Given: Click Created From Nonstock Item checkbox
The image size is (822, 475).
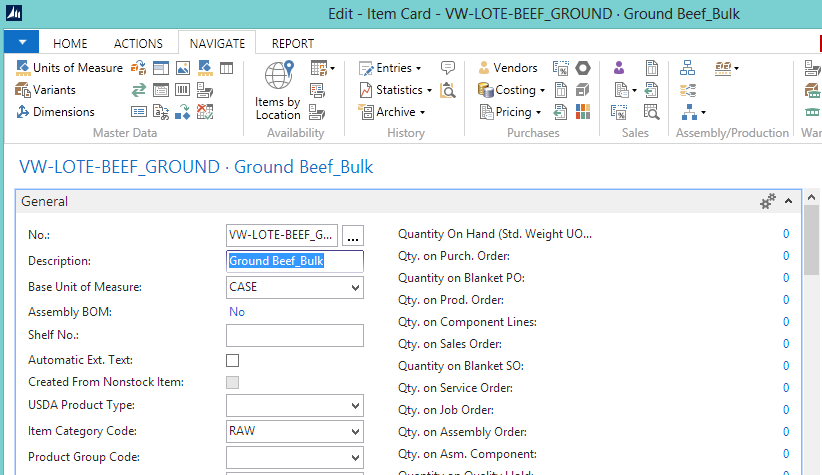Looking at the screenshot, I should click(233, 383).
